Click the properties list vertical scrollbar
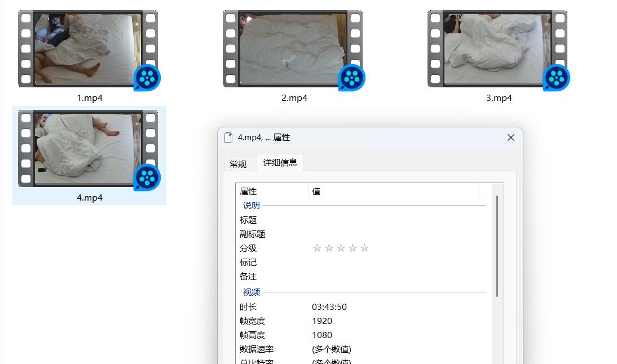This screenshot has width=617, height=364. pyautogui.click(x=497, y=246)
